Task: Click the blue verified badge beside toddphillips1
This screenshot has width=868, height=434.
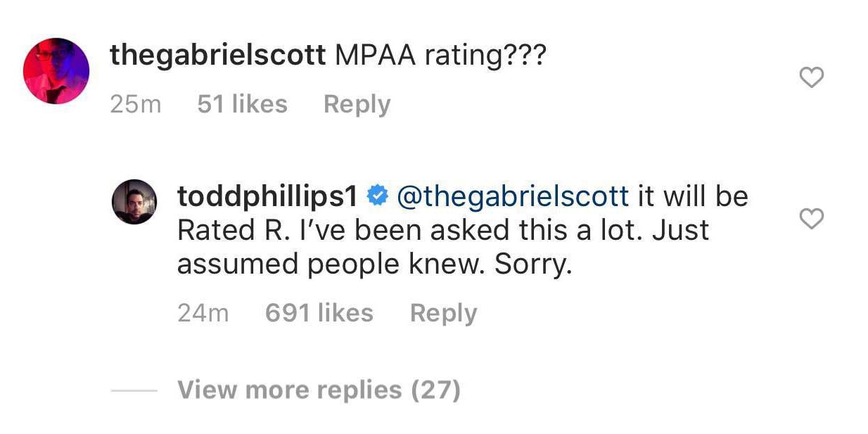Action: tap(378, 197)
